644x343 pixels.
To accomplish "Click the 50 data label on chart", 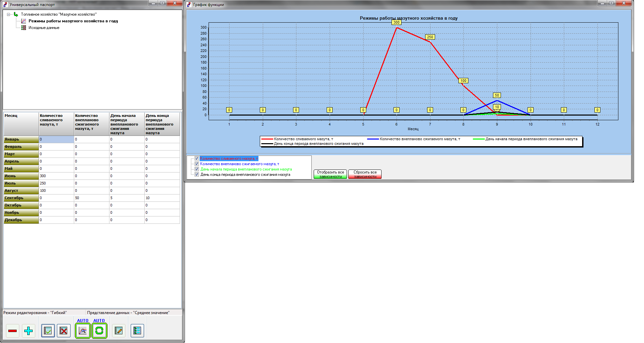I will click(497, 95).
